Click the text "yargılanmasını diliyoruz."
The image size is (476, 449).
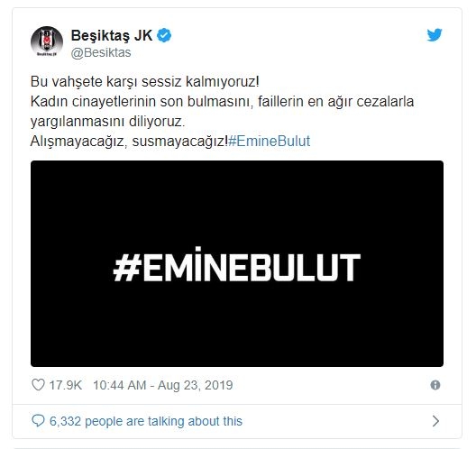coord(108,122)
